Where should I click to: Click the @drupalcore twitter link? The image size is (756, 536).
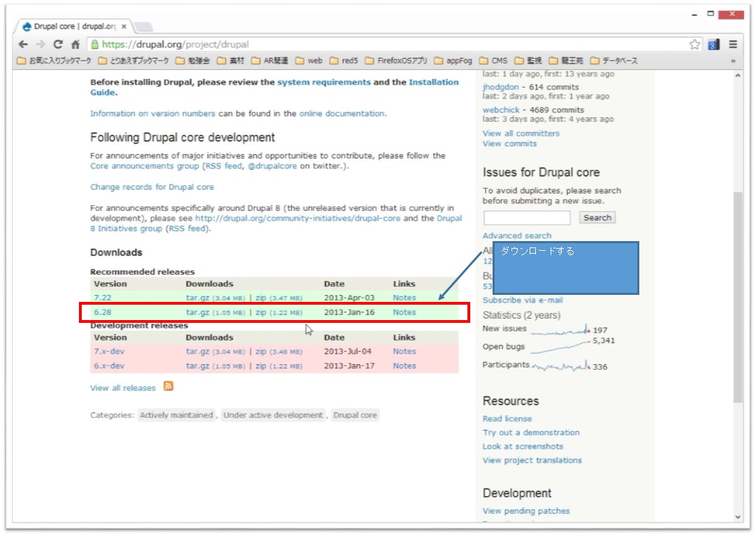pos(272,166)
